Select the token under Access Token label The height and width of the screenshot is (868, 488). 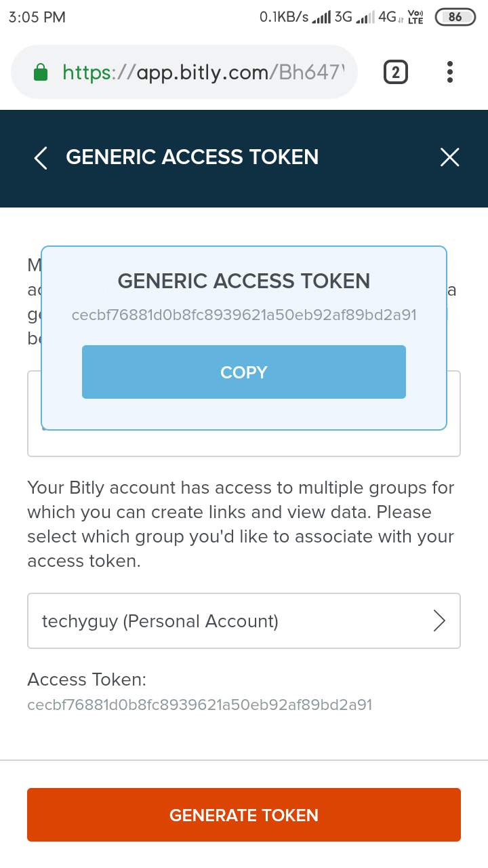(x=200, y=705)
